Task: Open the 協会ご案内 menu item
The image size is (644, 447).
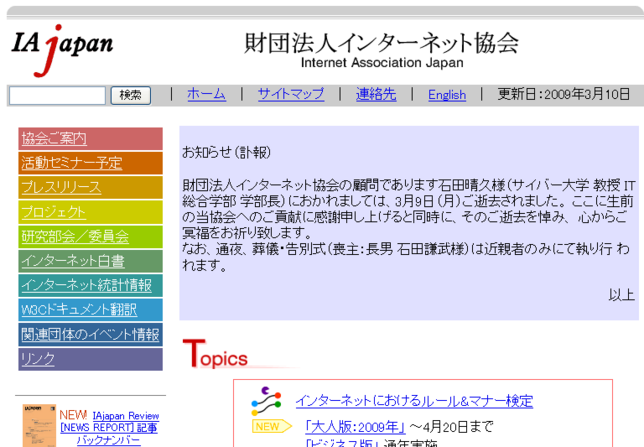Action: click(90, 138)
